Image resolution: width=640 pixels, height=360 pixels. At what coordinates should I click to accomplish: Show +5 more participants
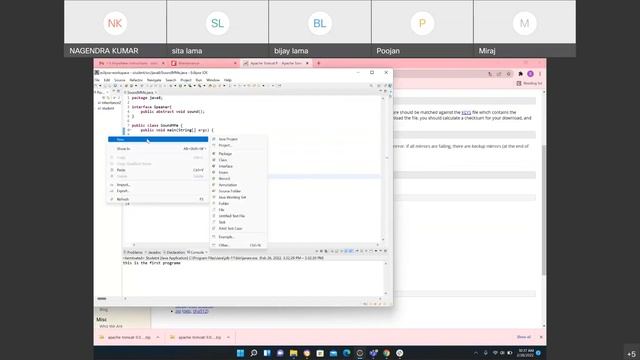coord(631,354)
